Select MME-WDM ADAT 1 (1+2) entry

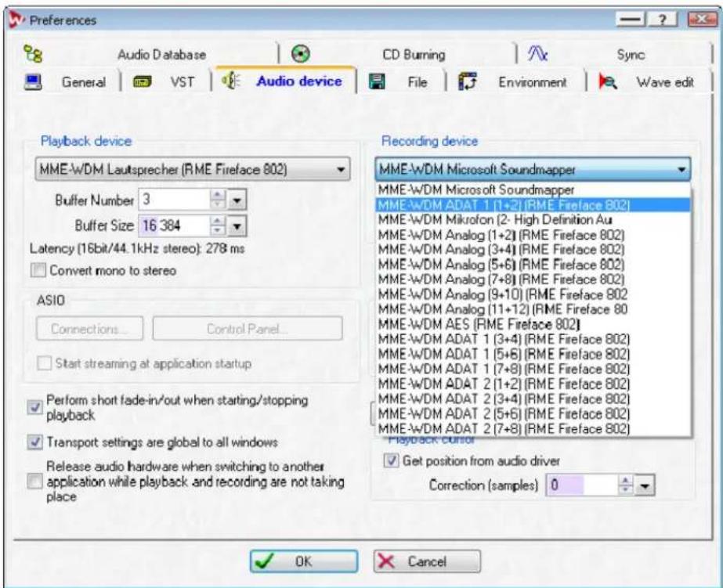click(533, 204)
